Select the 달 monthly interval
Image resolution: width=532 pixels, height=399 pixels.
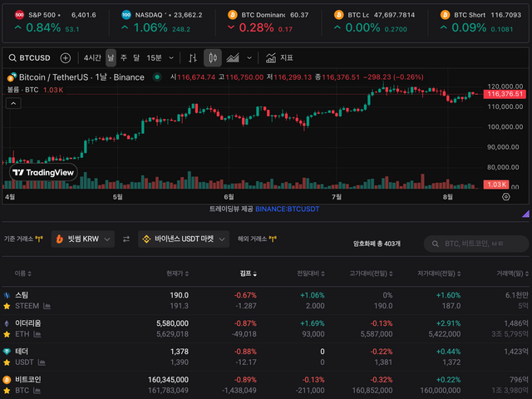tap(136, 58)
